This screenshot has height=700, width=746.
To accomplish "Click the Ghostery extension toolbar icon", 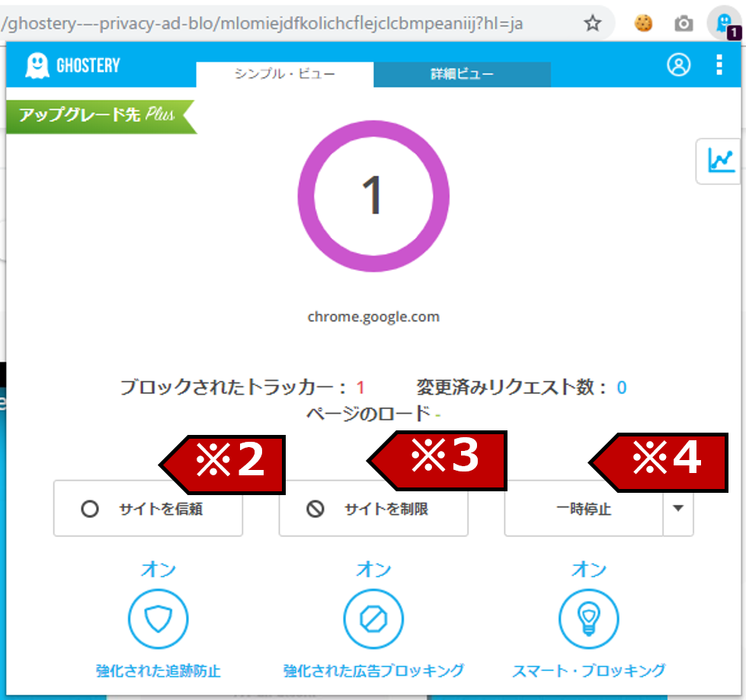I will tap(725, 24).
